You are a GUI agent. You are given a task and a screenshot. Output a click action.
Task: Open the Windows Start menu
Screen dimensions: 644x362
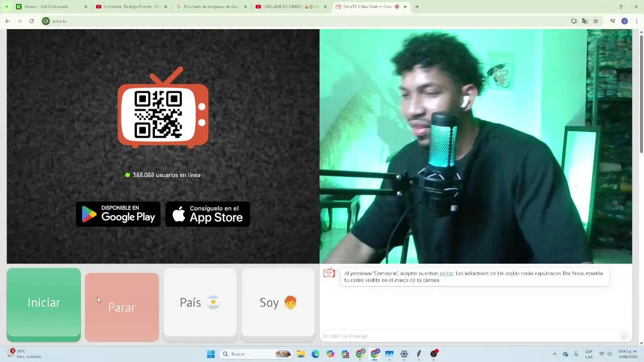[211, 354]
